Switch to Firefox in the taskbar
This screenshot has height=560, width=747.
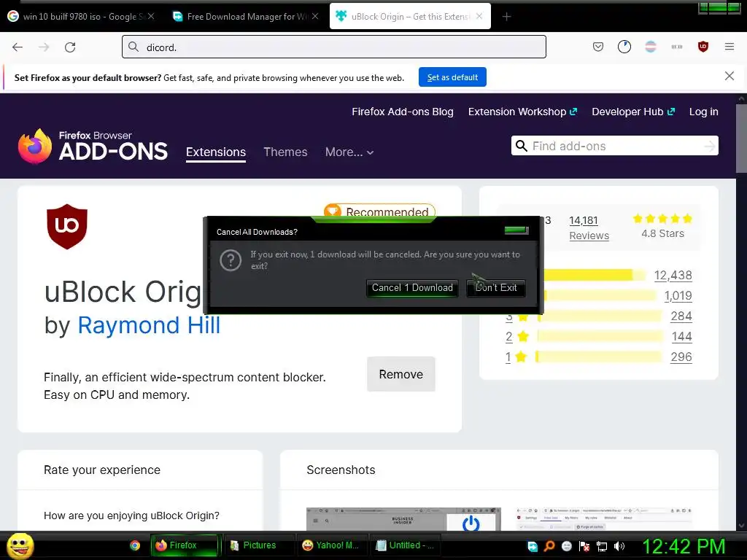click(x=185, y=545)
